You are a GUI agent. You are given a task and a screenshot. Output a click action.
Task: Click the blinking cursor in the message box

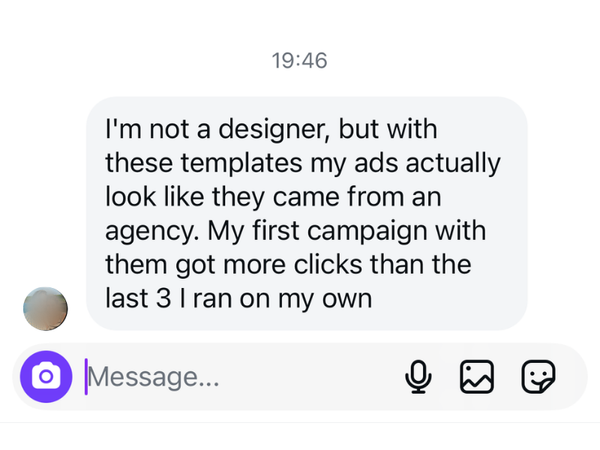(86, 377)
